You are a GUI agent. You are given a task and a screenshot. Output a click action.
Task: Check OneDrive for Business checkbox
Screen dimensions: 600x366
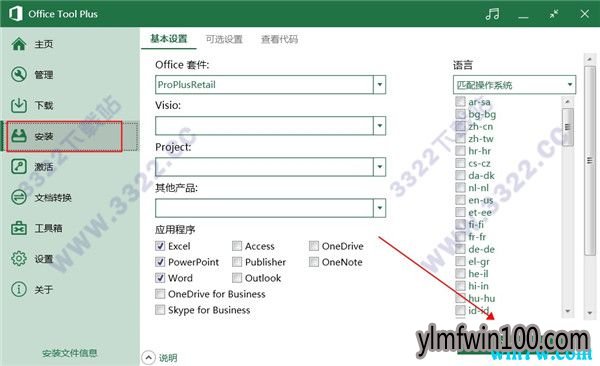[x=160, y=294]
